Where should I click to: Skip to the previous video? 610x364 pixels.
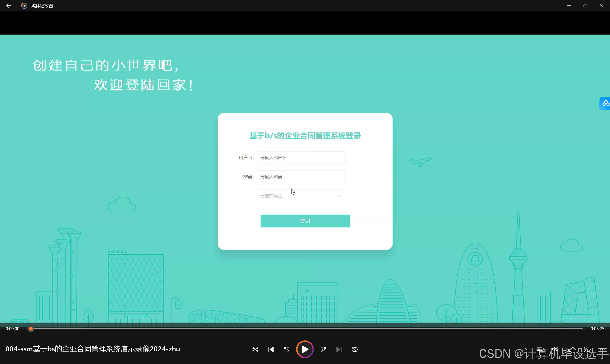(271, 349)
